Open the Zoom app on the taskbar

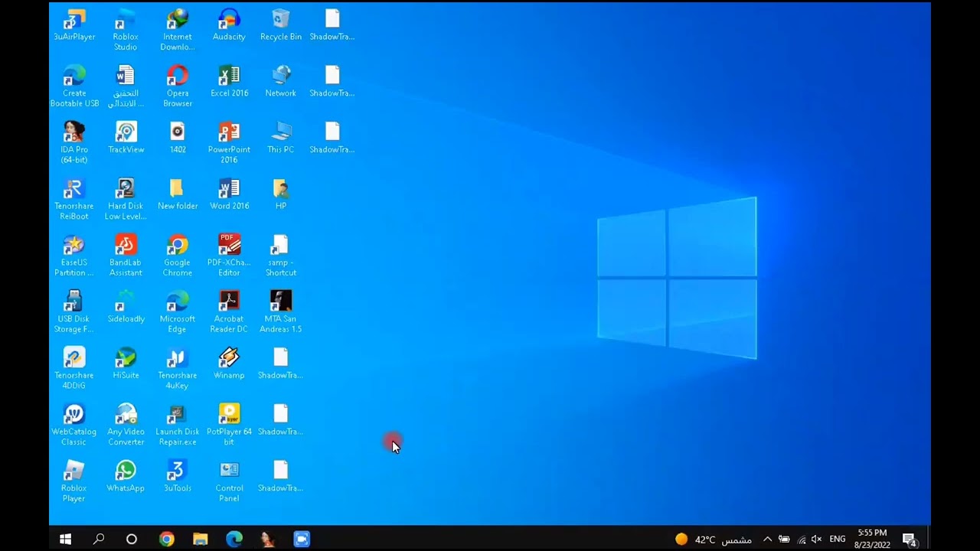302,540
